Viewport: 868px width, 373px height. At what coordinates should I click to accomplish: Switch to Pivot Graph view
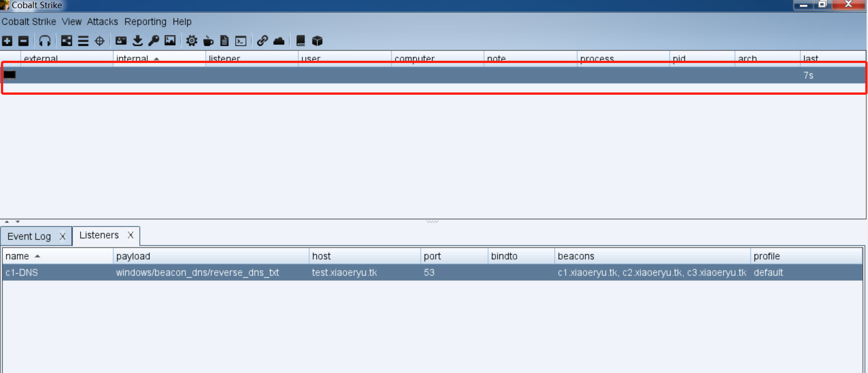(x=67, y=41)
